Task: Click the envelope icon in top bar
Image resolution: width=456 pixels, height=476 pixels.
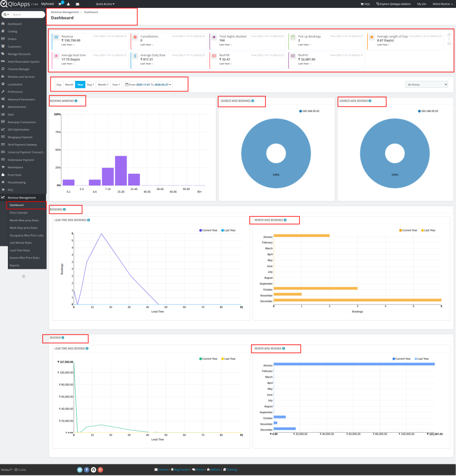Action: click(x=77, y=4)
